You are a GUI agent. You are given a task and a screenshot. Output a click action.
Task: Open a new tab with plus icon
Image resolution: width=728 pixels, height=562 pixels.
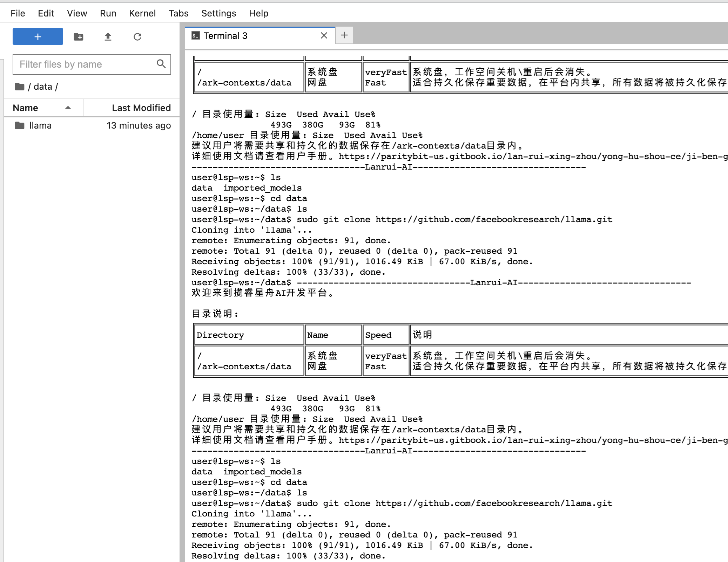(x=344, y=35)
